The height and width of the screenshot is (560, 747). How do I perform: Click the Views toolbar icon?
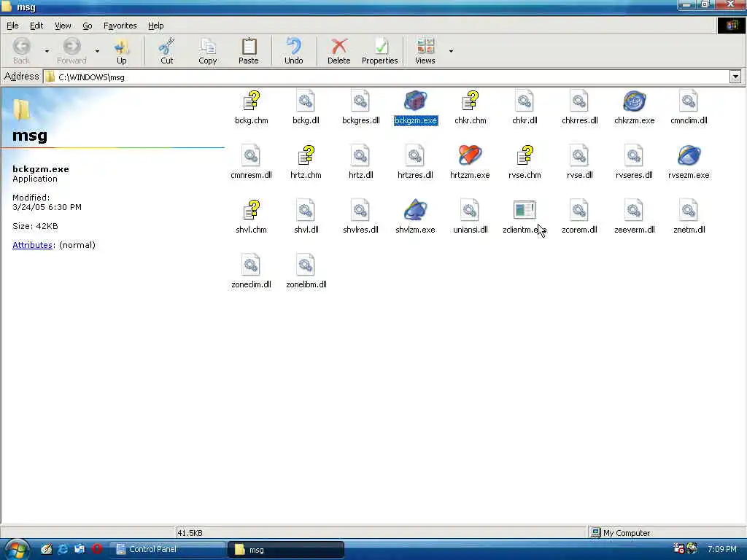425,47
